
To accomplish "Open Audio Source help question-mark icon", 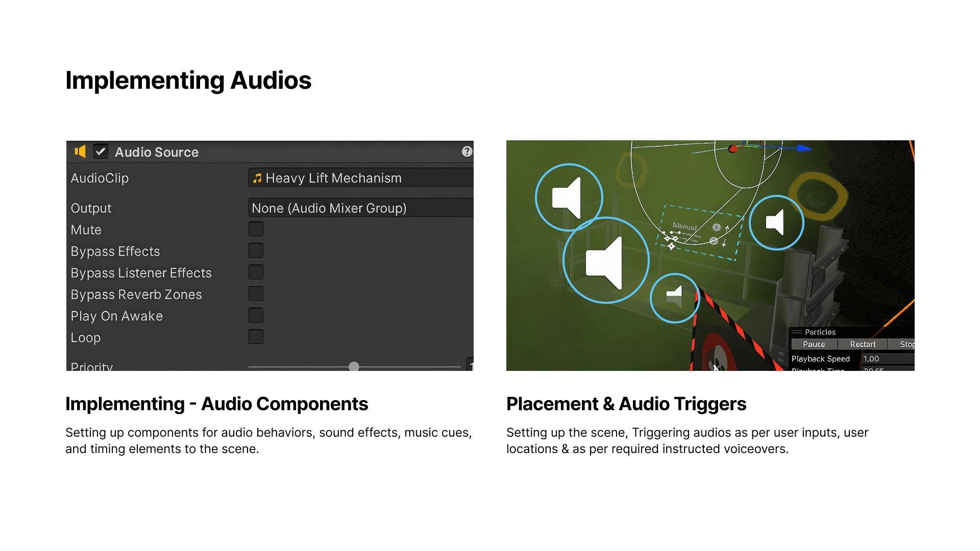I will point(467,152).
